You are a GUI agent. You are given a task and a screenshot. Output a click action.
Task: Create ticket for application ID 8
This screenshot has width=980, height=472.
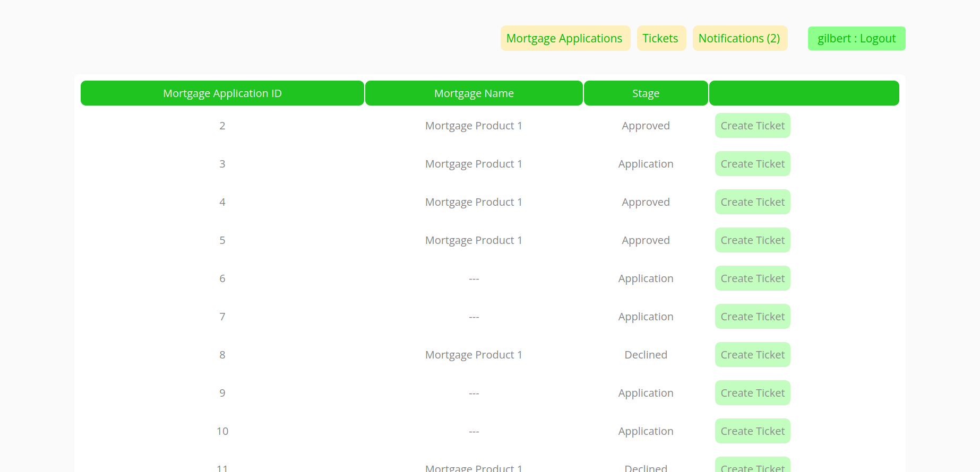(x=753, y=355)
